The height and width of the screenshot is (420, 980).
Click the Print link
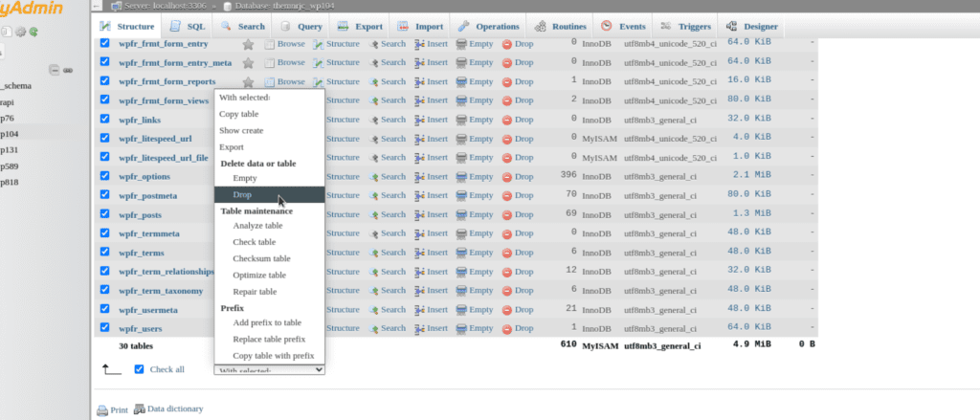coord(119,410)
